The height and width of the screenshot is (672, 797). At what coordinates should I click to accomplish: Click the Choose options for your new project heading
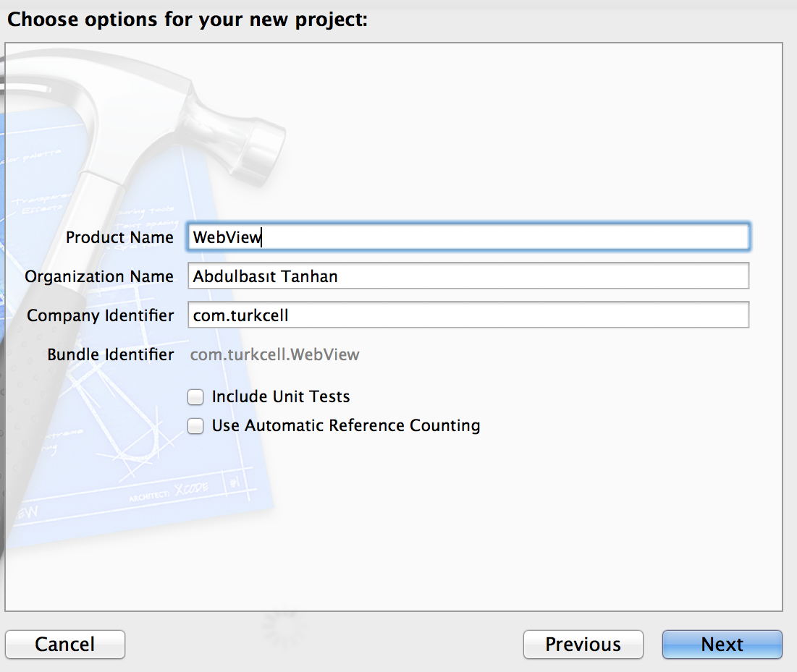tap(187, 20)
